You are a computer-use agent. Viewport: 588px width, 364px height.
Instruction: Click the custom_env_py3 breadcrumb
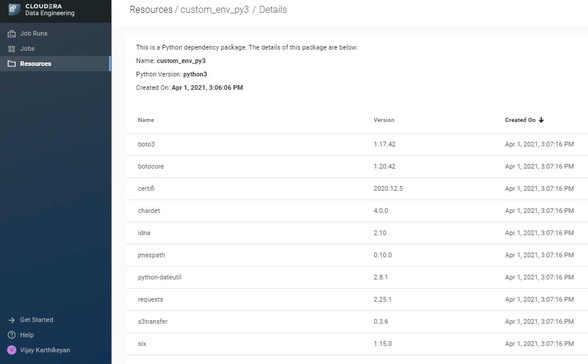coord(215,10)
